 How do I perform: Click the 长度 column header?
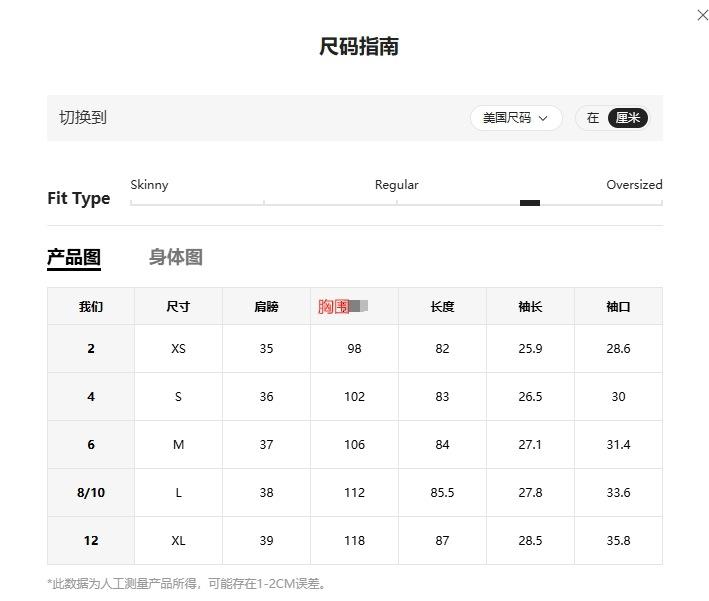pyautogui.click(x=442, y=307)
